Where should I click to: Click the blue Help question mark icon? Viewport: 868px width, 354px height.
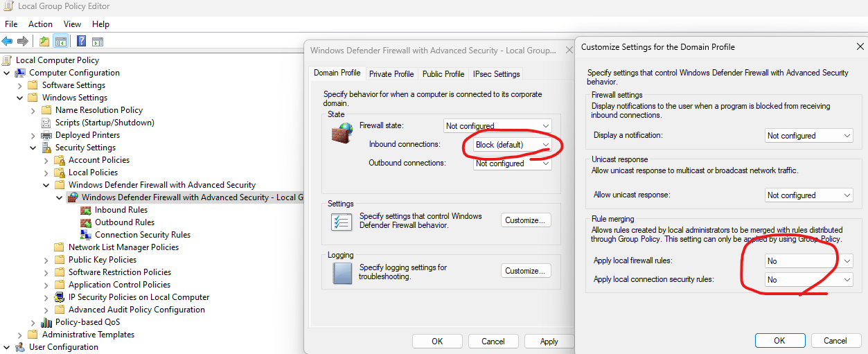(81, 42)
